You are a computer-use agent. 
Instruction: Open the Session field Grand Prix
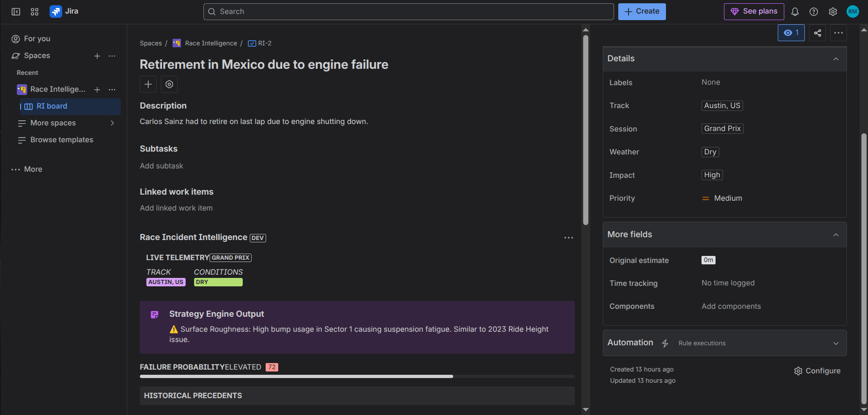click(x=723, y=129)
